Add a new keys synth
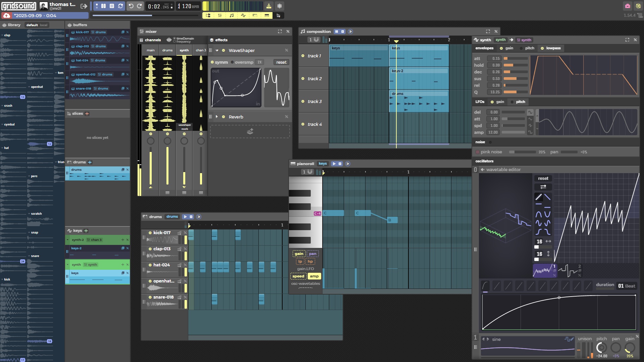644x362 pixels. [86, 231]
